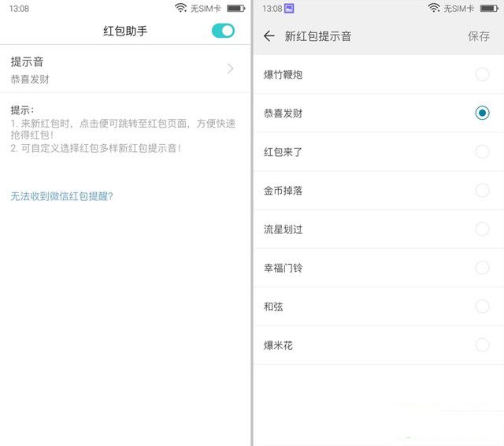Tap the battery icon in right status bar

[489, 9]
